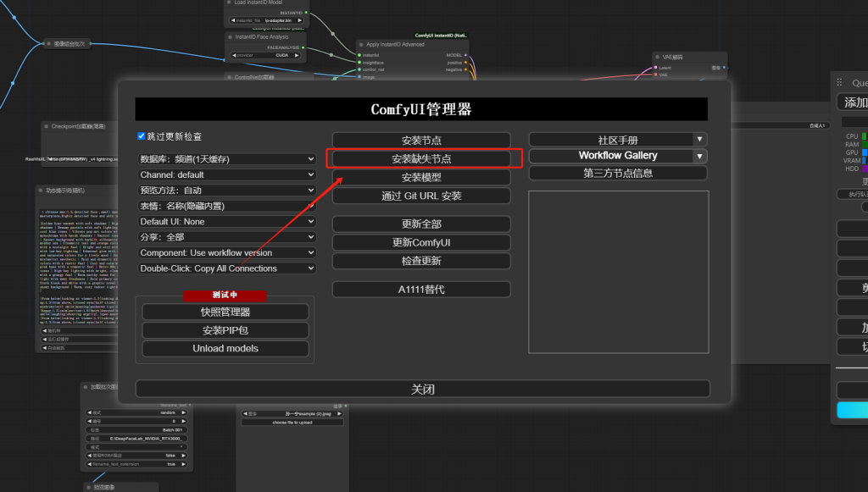Click the FACEANALYSIS output connector
Screen dimensions: 868x492
click(x=303, y=47)
